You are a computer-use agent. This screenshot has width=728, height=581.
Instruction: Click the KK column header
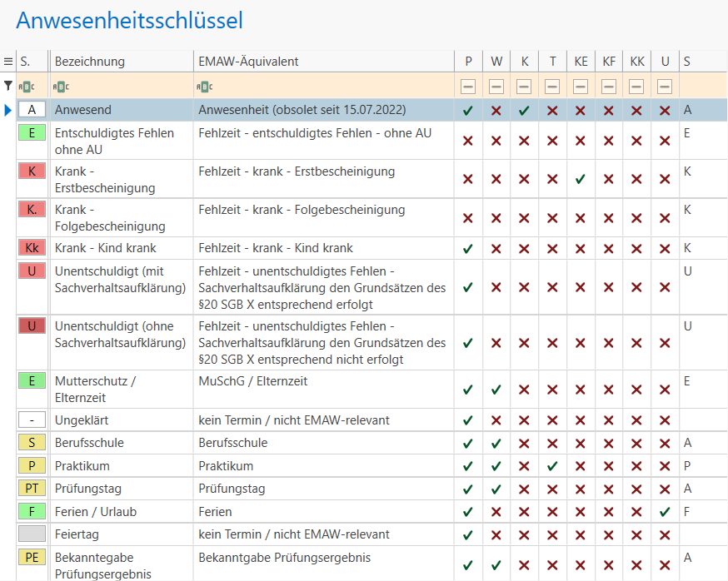click(x=636, y=62)
